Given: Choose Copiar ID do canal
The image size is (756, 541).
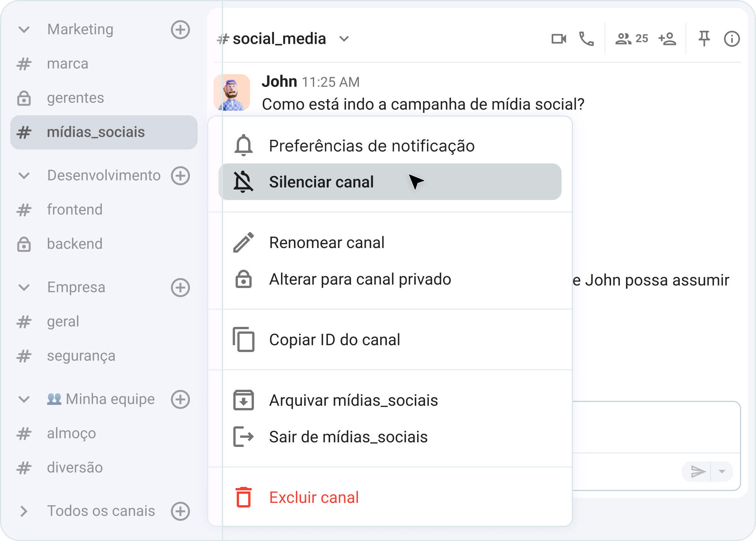Looking at the screenshot, I should (x=390, y=340).
